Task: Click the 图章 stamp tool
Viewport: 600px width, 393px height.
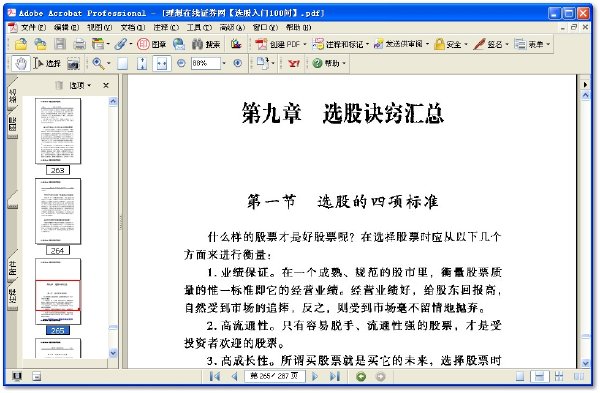Action: [x=152, y=44]
